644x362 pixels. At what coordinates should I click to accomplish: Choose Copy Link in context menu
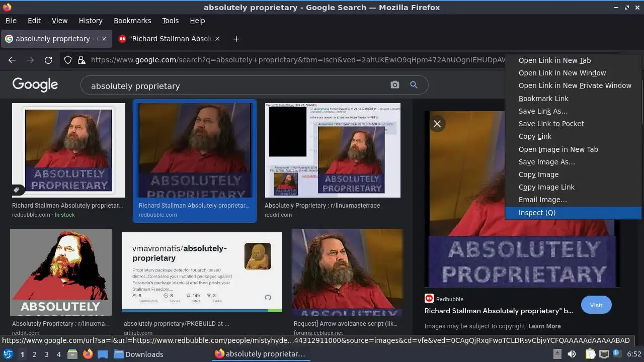[573, 136]
